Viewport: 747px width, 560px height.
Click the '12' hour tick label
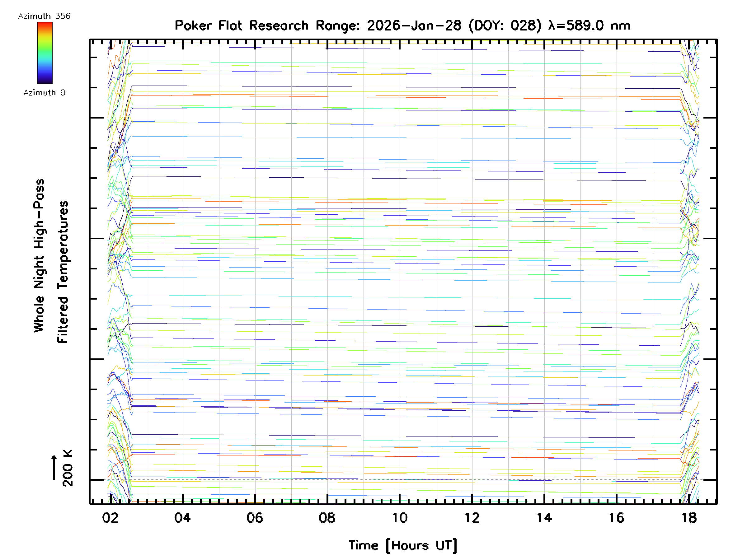472,518
